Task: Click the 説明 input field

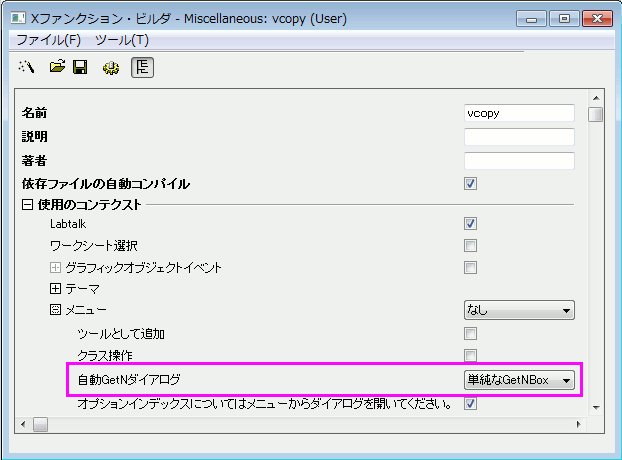Action: 519,137
